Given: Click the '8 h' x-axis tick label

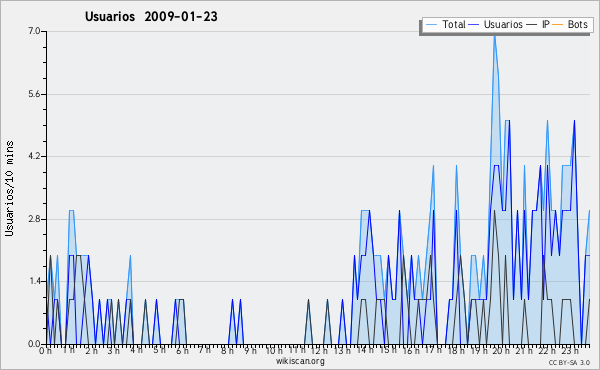Looking at the screenshot, I should [227, 350].
